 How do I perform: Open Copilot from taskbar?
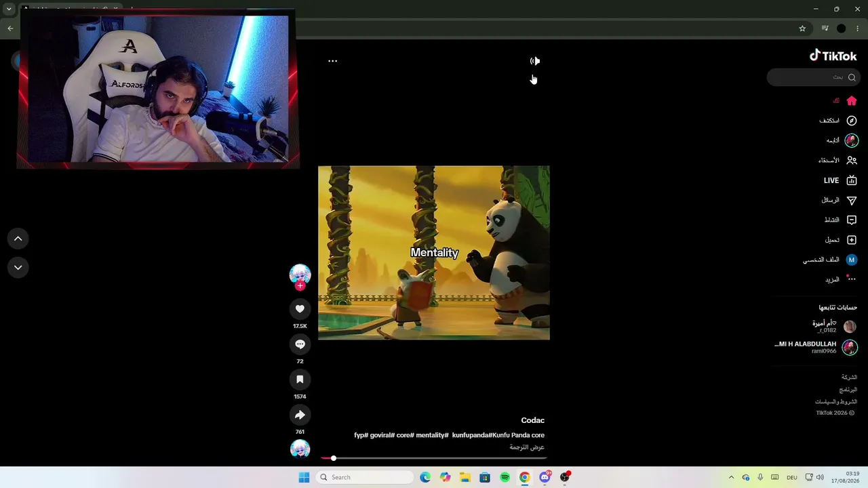[445, 477]
